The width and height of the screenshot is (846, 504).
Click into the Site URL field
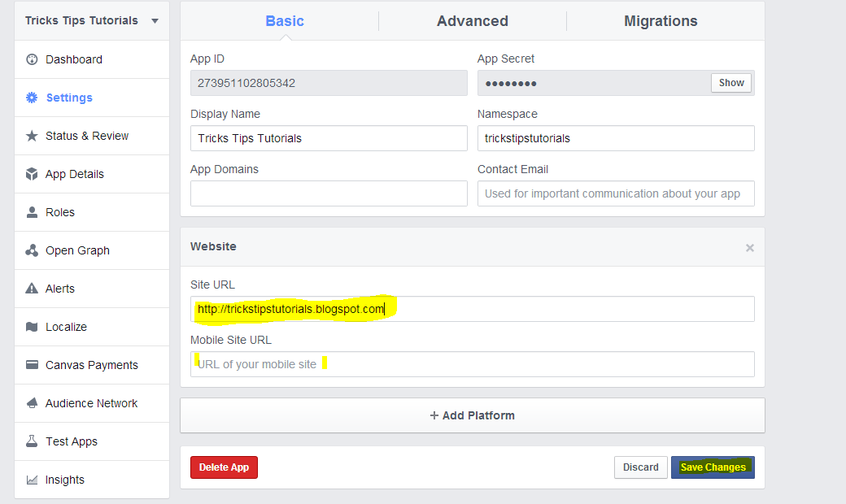472,309
